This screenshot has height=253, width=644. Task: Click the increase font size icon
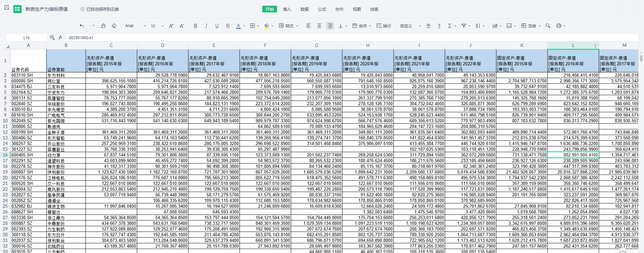171,26
